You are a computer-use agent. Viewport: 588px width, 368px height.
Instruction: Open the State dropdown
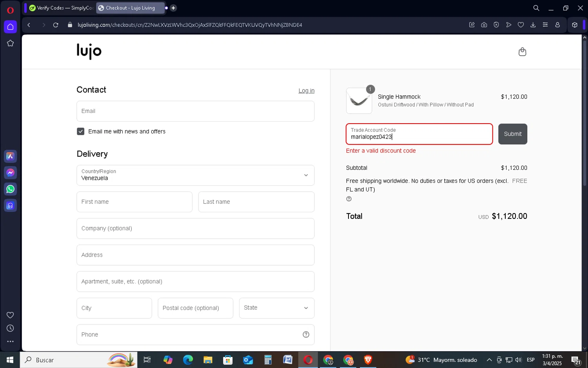coord(277,308)
